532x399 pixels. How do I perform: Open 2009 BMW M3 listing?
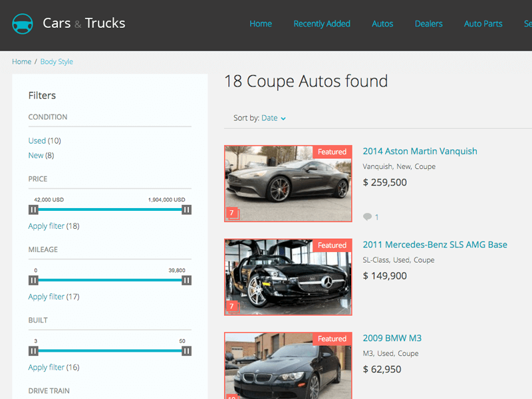point(392,338)
